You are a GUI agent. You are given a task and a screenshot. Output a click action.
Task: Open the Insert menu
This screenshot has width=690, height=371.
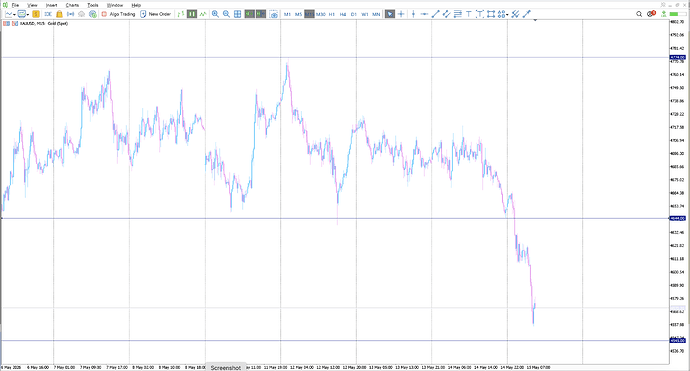coord(51,5)
